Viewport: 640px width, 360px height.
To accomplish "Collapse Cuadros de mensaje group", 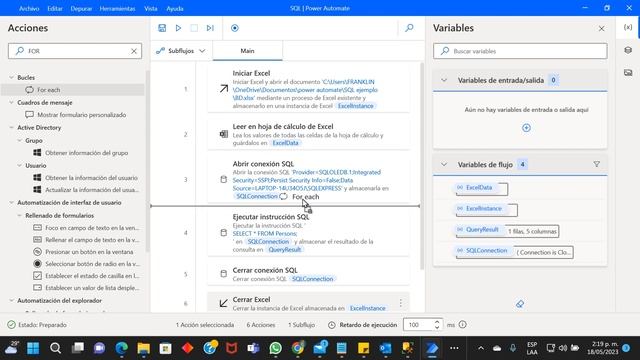I will pos(11,102).
